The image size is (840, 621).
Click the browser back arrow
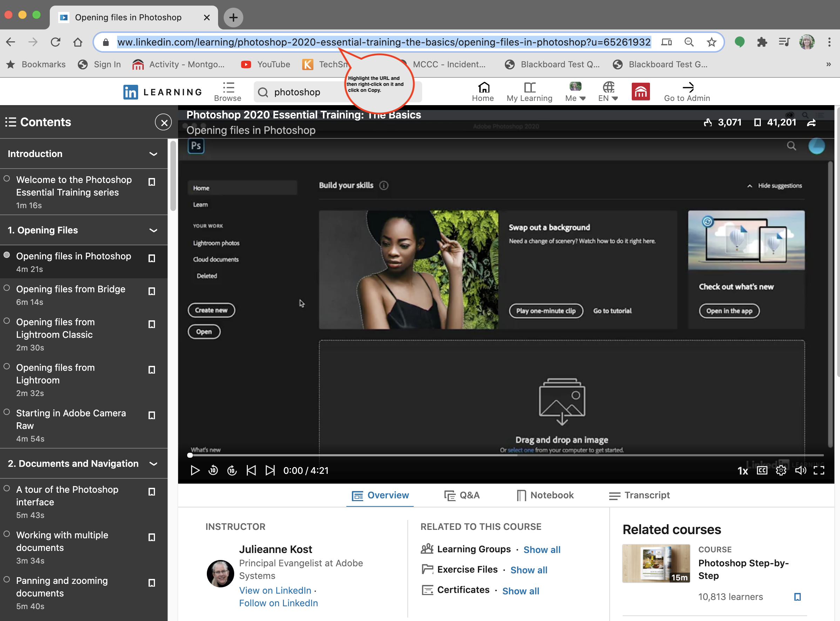pyautogui.click(x=11, y=42)
